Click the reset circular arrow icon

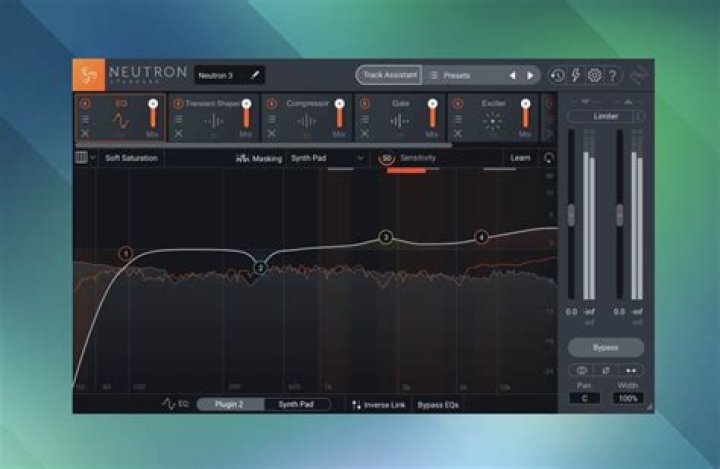548,158
